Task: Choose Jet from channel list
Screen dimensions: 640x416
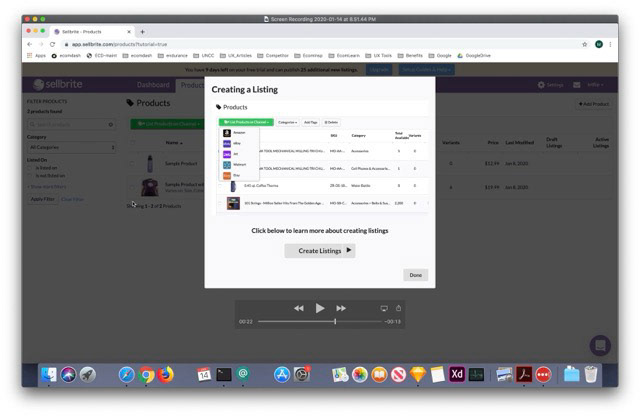Action: click(239, 154)
